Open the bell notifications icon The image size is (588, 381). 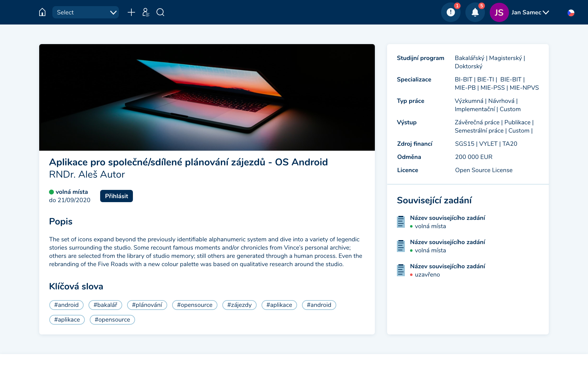point(475,13)
